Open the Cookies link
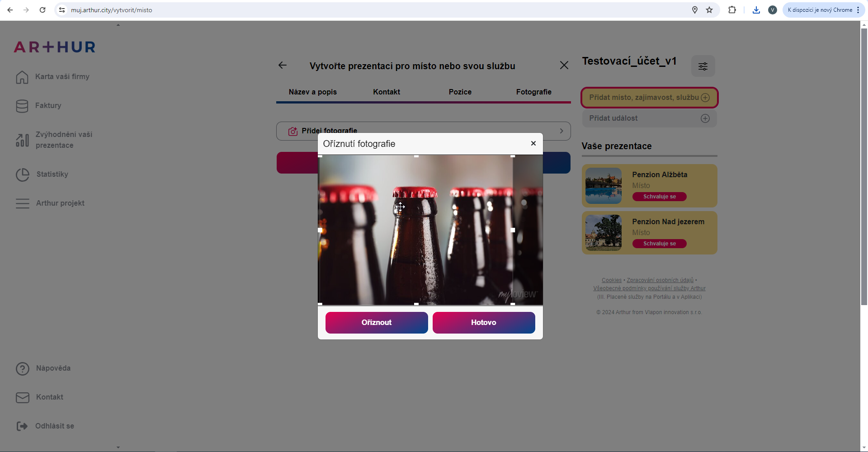This screenshot has width=868, height=452. (x=611, y=280)
